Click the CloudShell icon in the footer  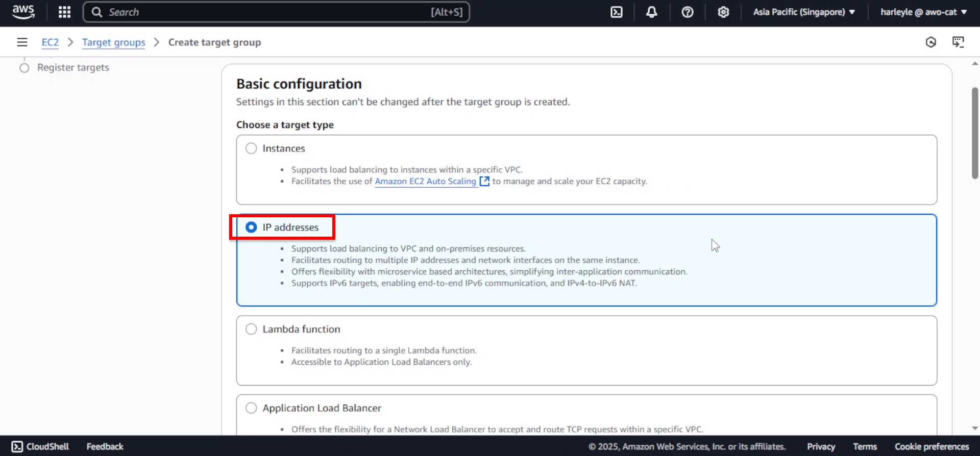(x=17, y=446)
